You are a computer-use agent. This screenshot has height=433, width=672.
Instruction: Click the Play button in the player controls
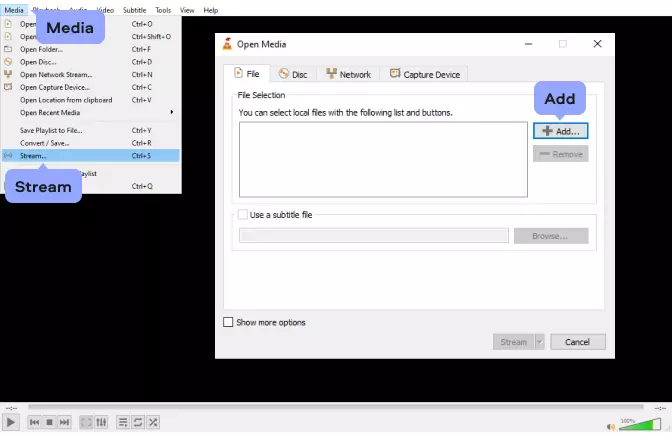(10, 422)
